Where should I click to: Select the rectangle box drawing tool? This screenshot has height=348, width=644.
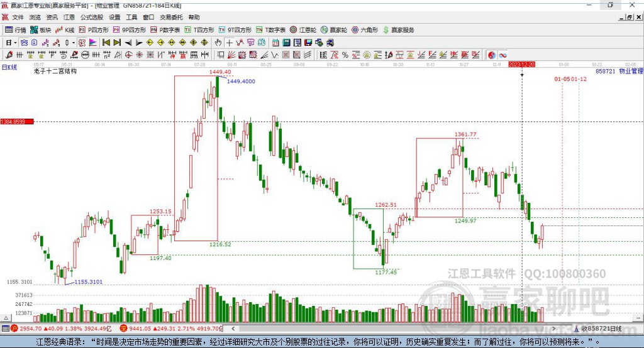click(221, 55)
